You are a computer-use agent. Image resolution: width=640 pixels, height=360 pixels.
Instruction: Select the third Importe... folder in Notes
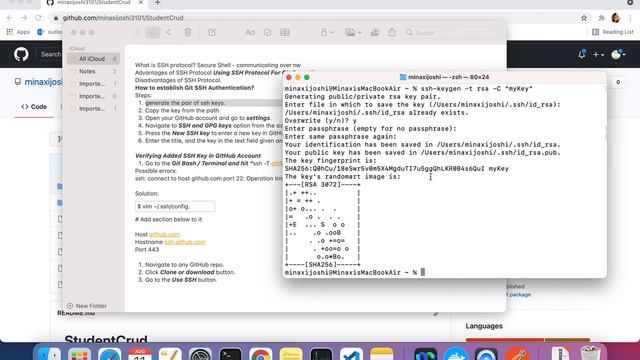click(x=93, y=109)
